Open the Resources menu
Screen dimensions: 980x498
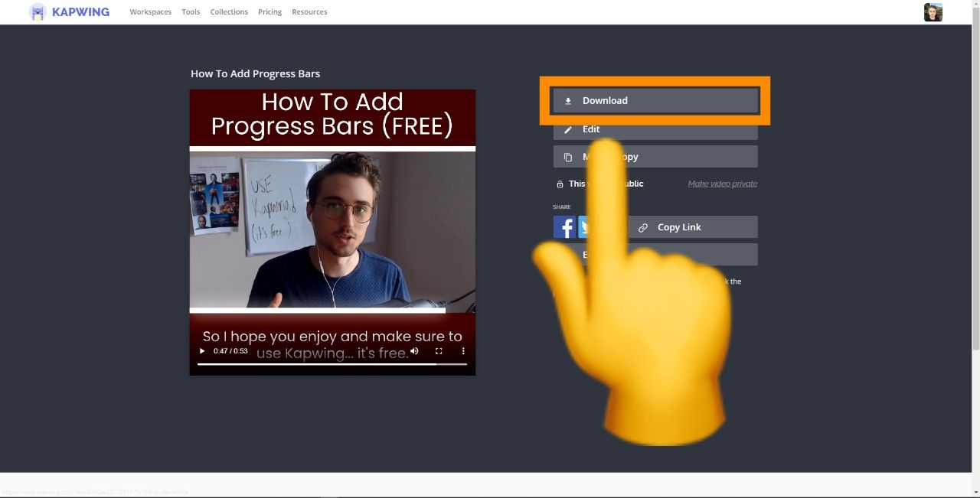309,12
